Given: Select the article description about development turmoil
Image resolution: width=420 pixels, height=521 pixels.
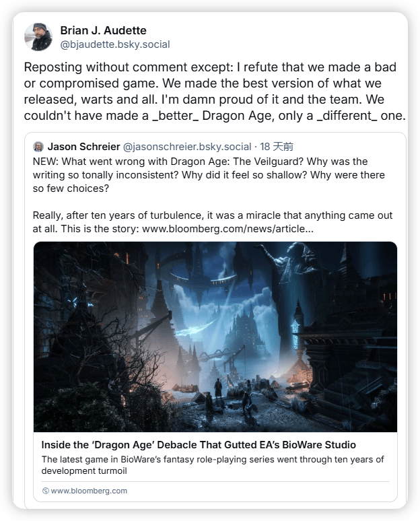Looking at the screenshot, I should tap(213, 465).
